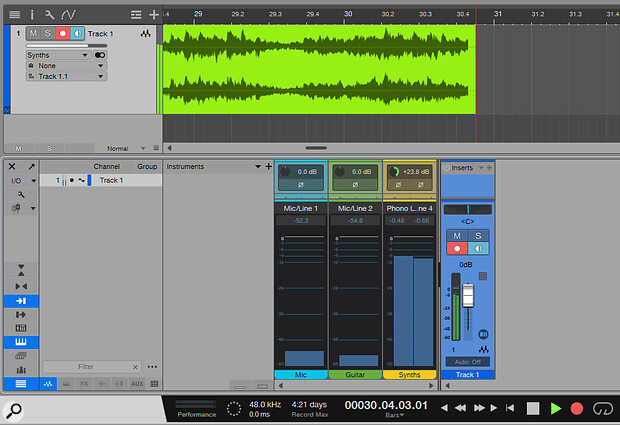Open the wrench options icon in track header
The width and height of the screenshot is (620, 425).
pyautogui.click(x=49, y=15)
